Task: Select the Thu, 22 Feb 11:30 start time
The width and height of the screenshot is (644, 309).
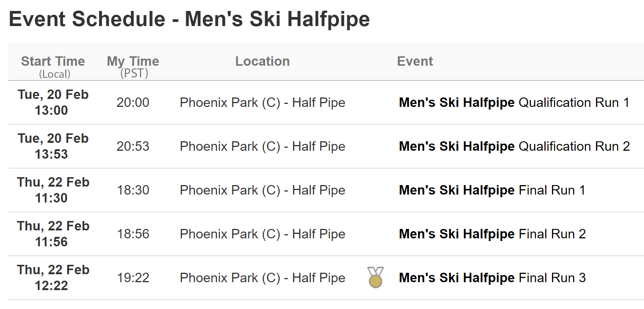Action: pos(53,190)
